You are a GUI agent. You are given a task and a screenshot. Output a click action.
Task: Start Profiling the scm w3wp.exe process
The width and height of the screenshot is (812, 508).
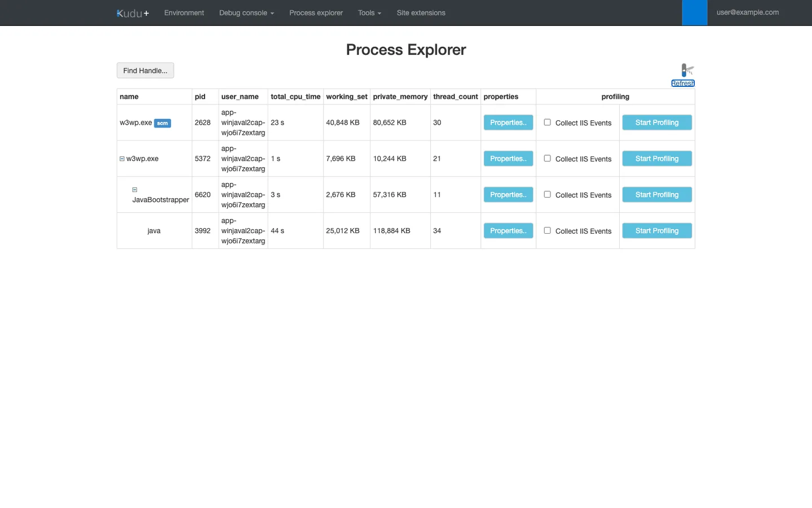[x=657, y=122]
